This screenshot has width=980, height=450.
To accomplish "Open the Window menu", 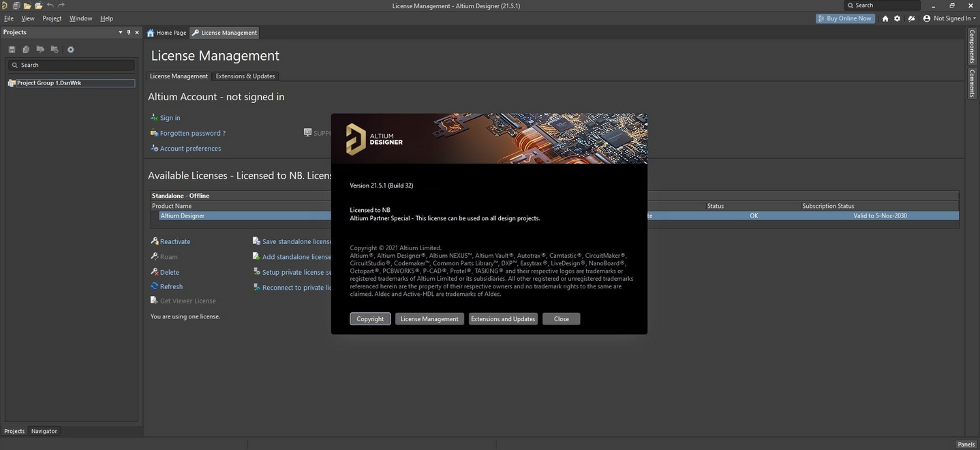I will 80,18.
